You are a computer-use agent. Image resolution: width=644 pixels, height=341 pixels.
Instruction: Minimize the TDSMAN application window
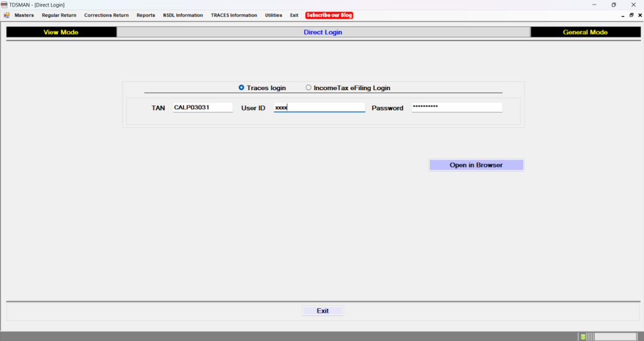tap(594, 5)
